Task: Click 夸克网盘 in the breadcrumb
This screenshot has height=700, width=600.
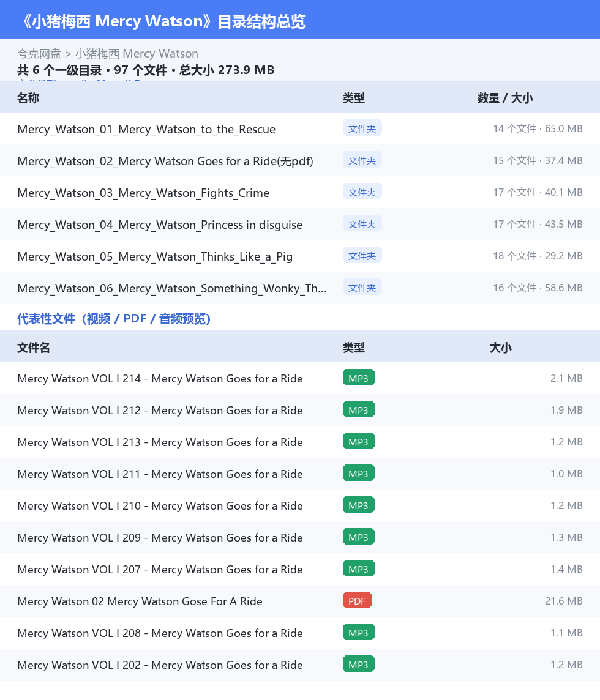Action: [39, 54]
